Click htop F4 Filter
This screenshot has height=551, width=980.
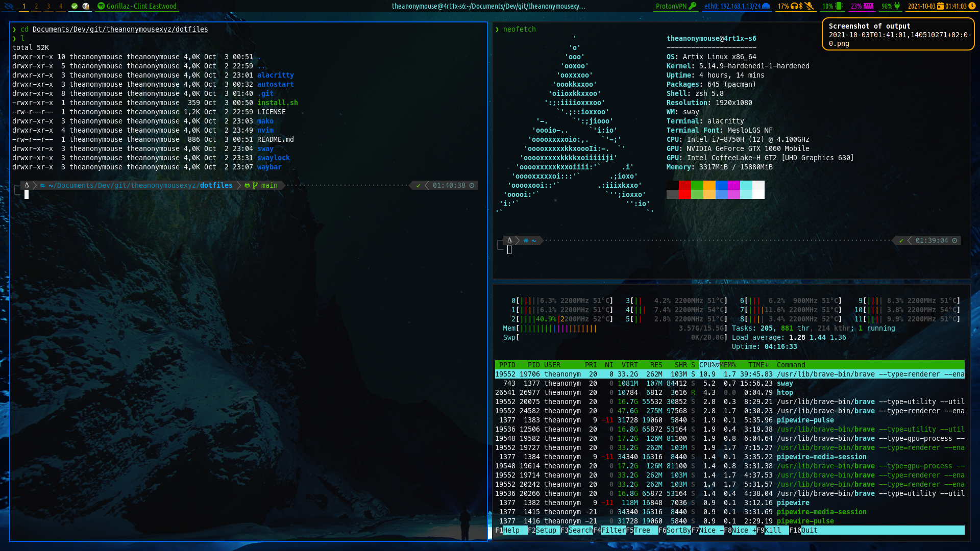tap(609, 530)
